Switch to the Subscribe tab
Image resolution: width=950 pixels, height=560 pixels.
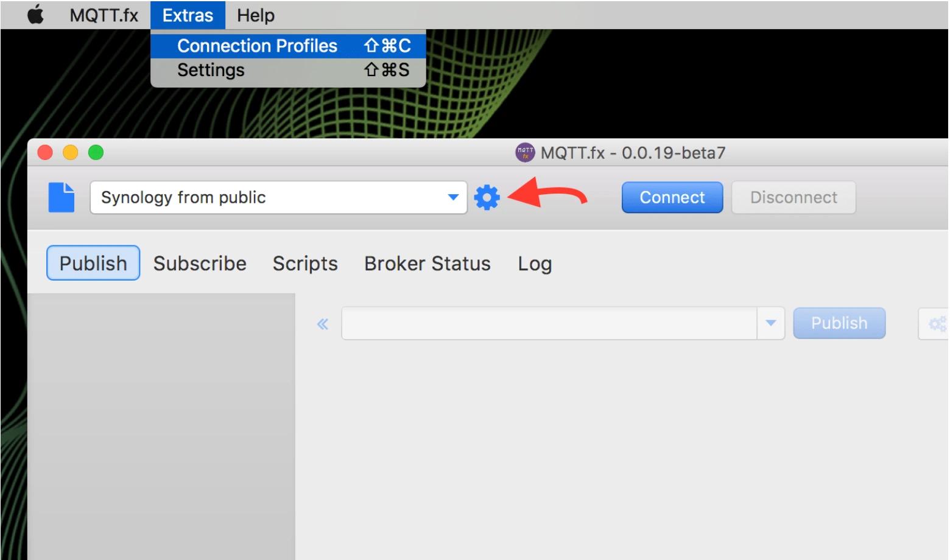(x=200, y=264)
